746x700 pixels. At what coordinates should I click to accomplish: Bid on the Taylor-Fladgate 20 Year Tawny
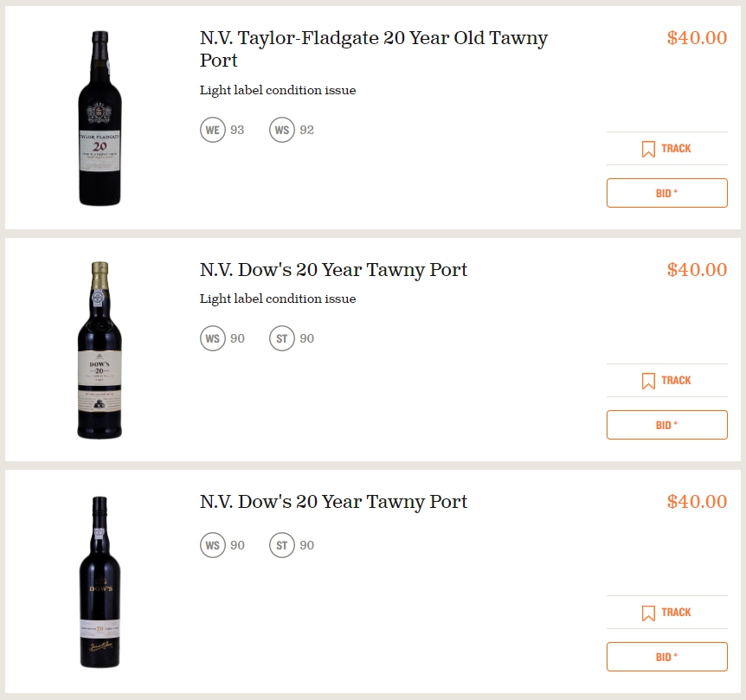coord(666,193)
